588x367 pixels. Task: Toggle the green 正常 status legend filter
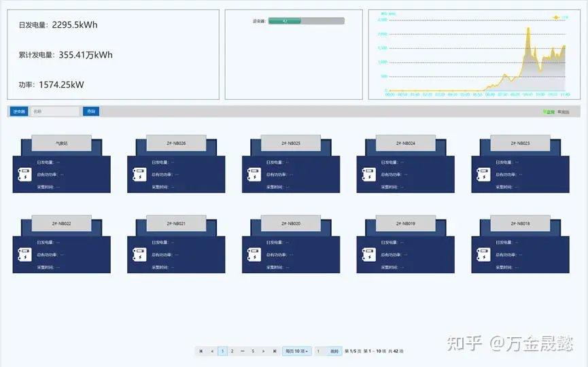549,111
